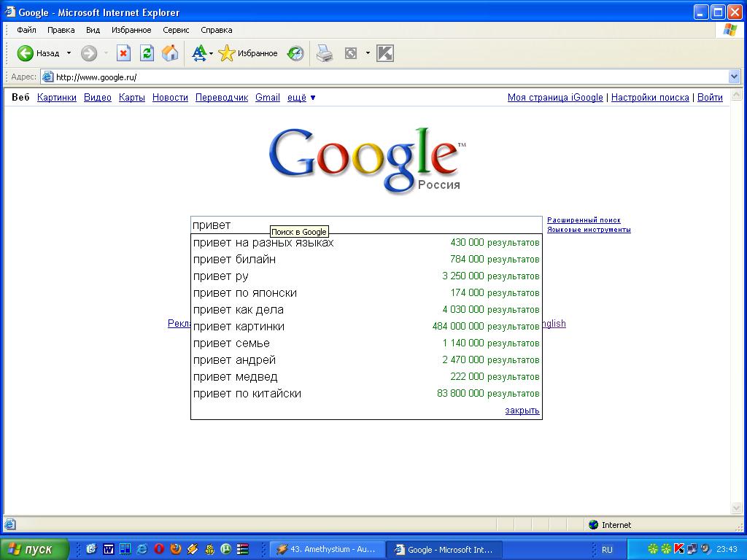The height and width of the screenshot is (560, 747).
Task: Open the Переводчик link
Action: pos(222,98)
